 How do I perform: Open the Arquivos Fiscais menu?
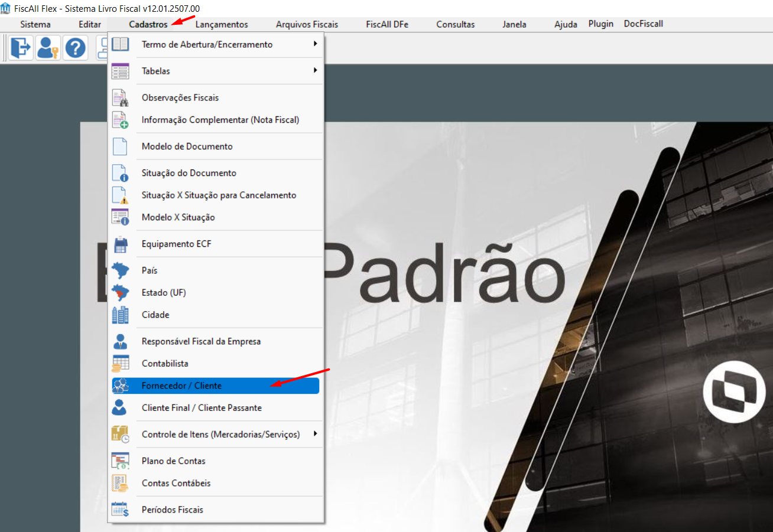coord(307,24)
